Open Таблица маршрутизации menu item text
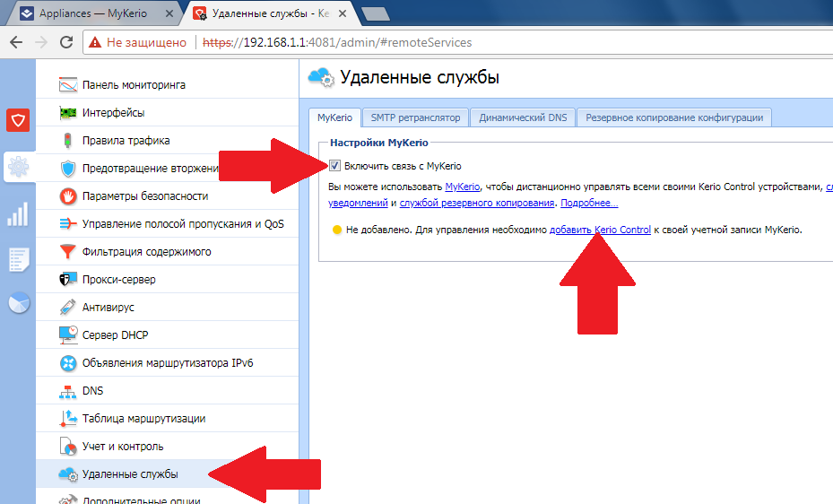The image size is (833, 504). click(144, 419)
